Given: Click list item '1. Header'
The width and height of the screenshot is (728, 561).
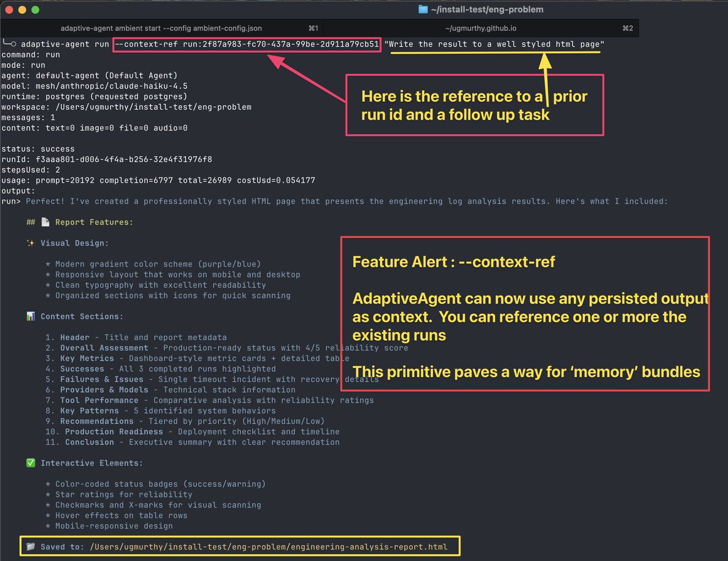Looking at the screenshot, I should (x=136, y=338).
